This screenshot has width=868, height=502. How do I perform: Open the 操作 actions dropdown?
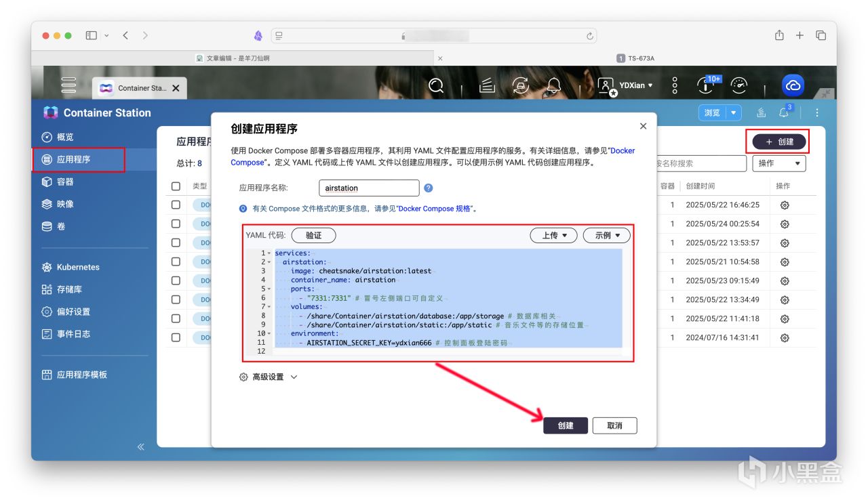click(778, 163)
